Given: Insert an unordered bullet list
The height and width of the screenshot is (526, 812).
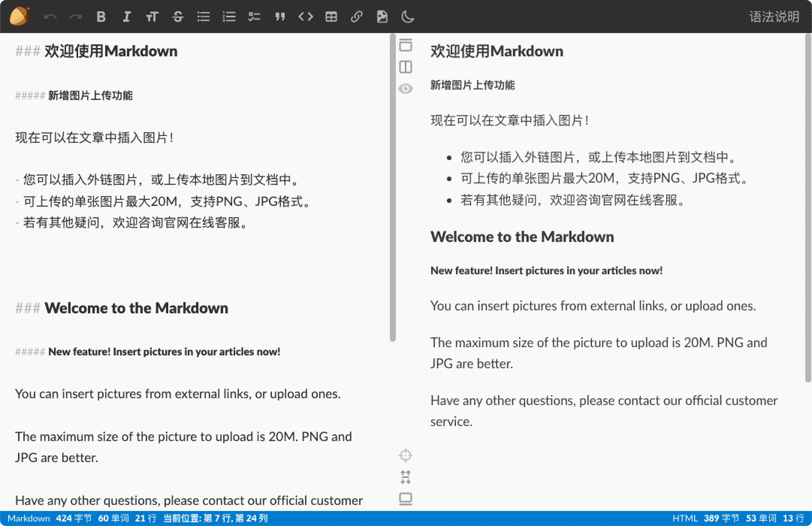Looking at the screenshot, I should click(203, 17).
